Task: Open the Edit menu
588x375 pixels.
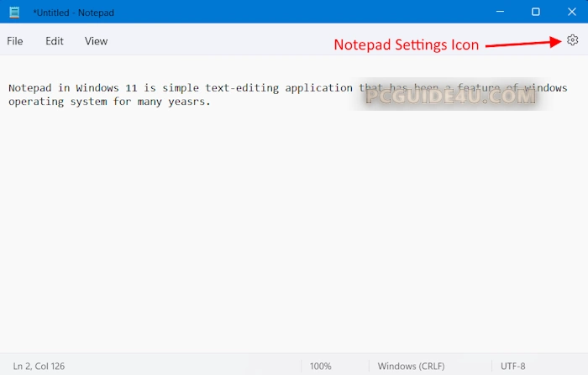Action: point(55,41)
